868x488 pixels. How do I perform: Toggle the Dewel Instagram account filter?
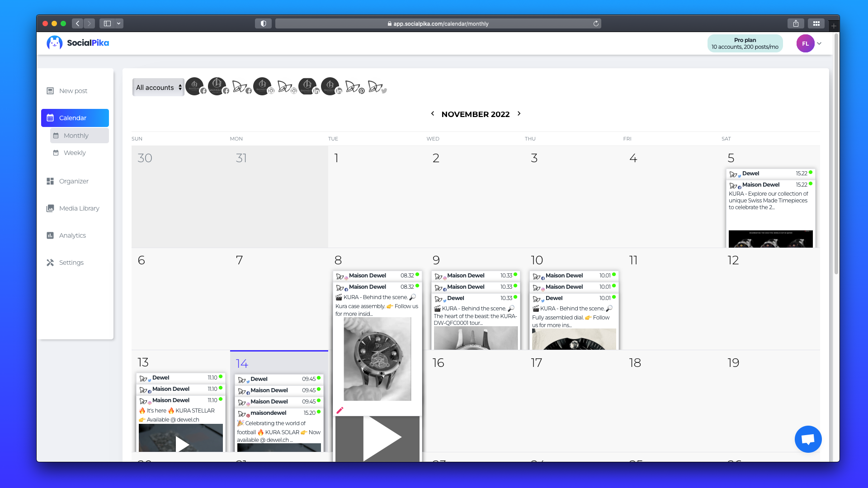click(x=287, y=87)
